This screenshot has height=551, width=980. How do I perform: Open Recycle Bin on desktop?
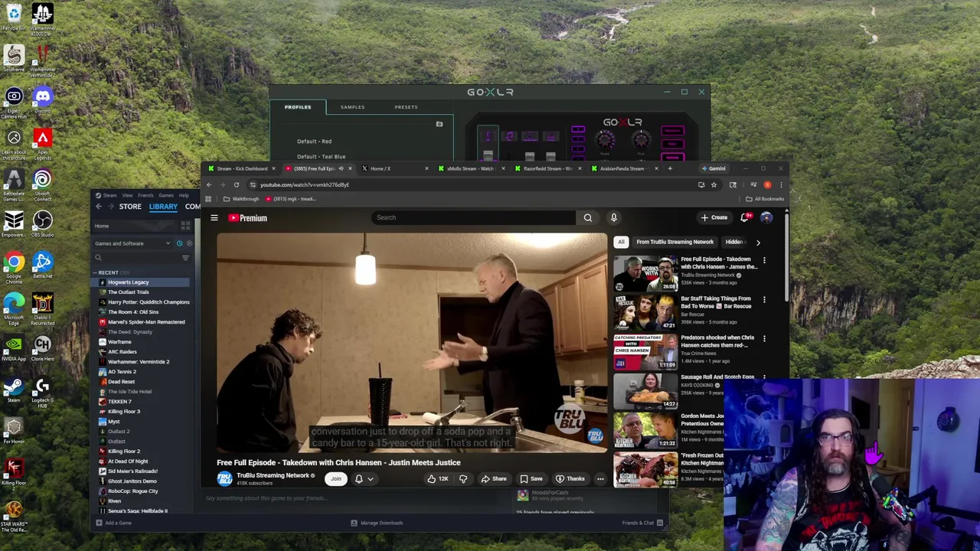click(14, 18)
